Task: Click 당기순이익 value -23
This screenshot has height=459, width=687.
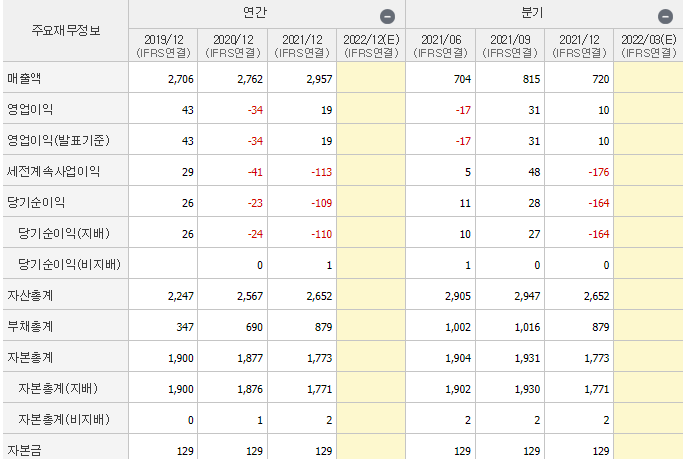Action: [x=255, y=203]
